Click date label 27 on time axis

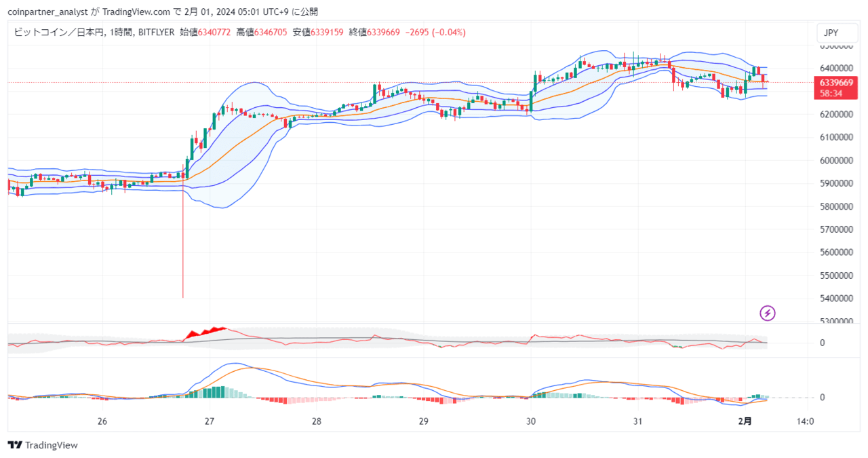click(210, 421)
